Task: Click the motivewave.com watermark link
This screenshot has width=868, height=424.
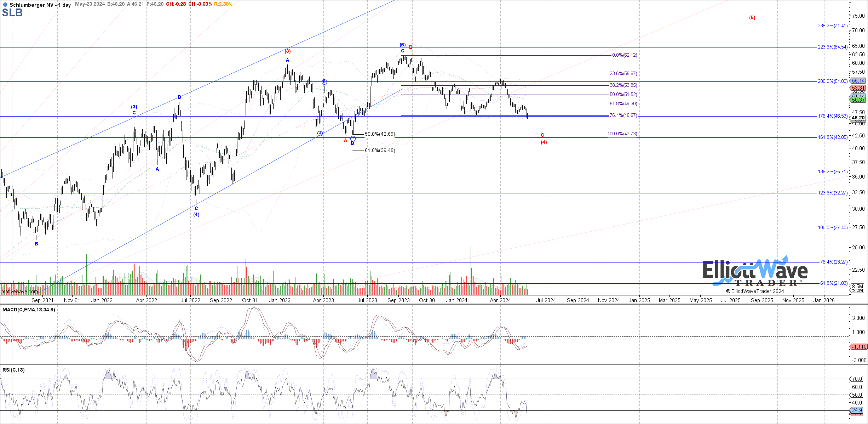Action: (x=19, y=292)
